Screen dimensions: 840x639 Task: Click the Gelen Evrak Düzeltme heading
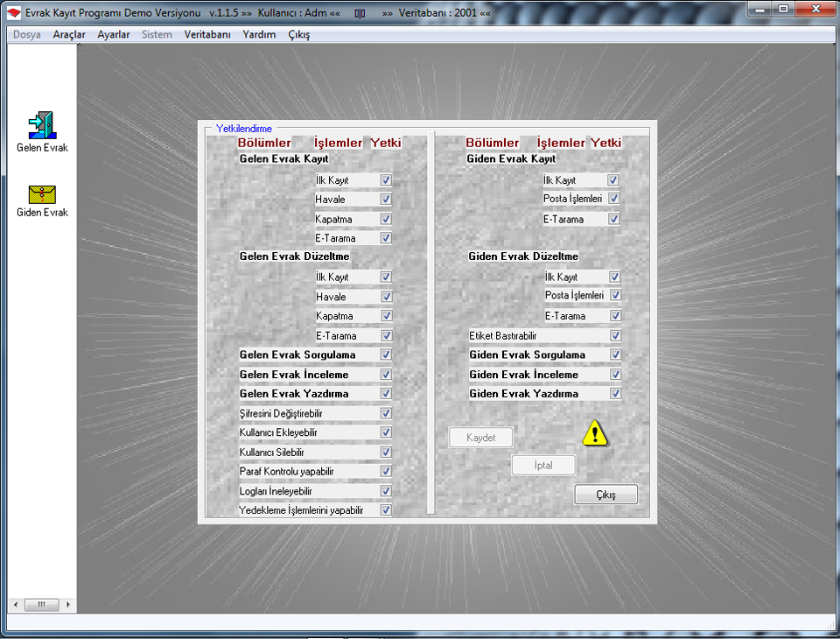(x=295, y=256)
